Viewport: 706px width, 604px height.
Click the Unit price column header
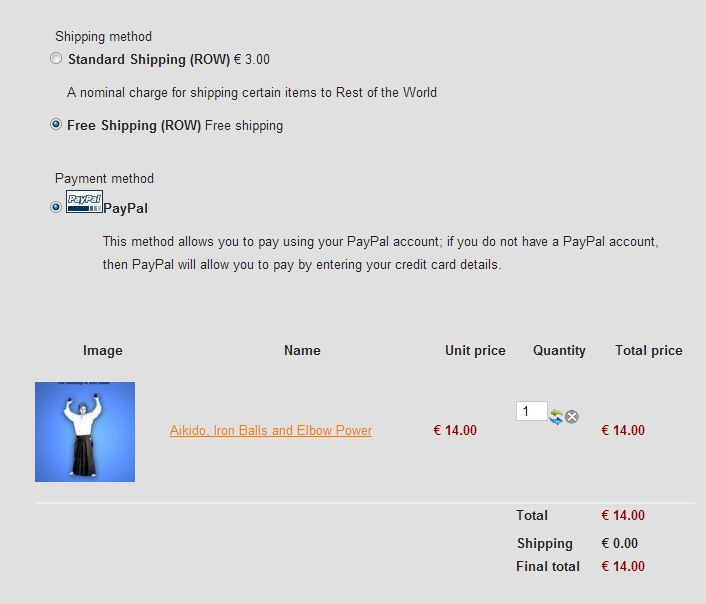pyautogui.click(x=475, y=350)
